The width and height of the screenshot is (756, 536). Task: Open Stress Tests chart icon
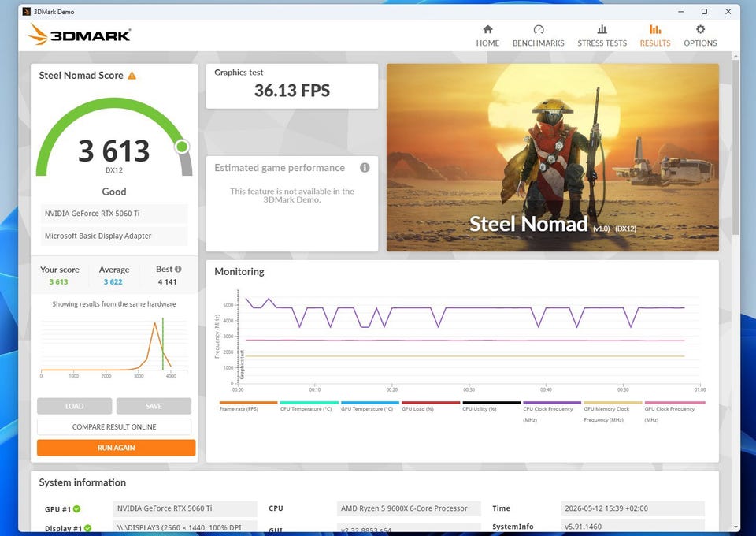click(x=602, y=29)
